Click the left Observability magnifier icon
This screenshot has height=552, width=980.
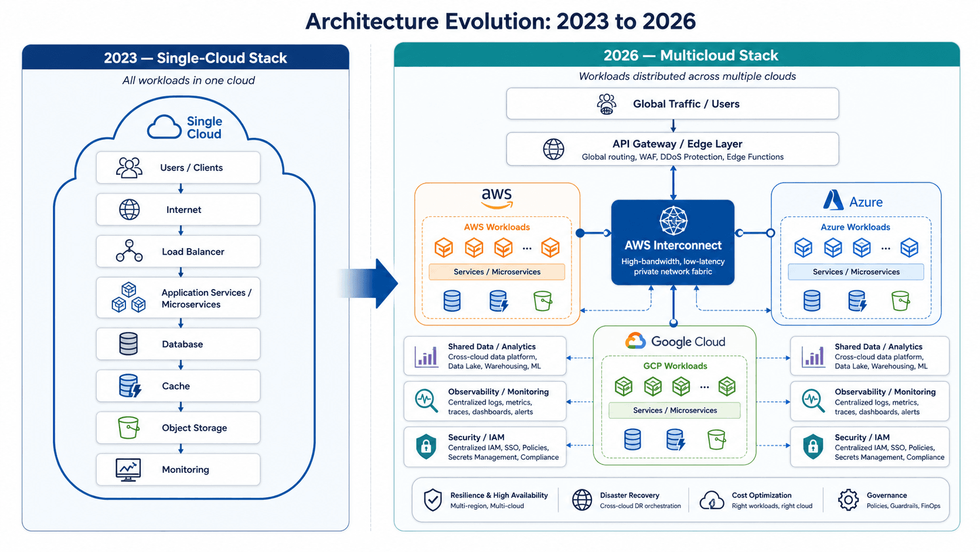(x=426, y=401)
